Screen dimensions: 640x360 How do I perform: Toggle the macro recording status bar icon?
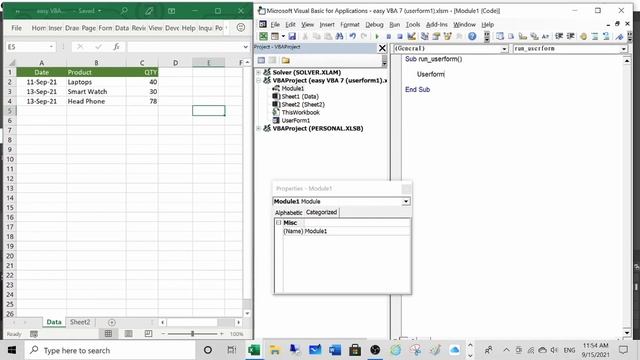(x=34, y=334)
